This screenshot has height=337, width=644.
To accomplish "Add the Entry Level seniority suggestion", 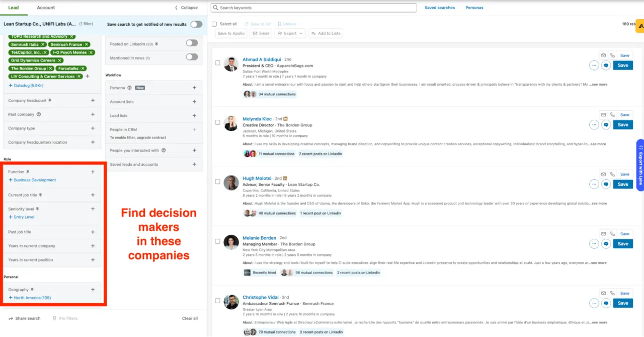I will coord(22,217).
